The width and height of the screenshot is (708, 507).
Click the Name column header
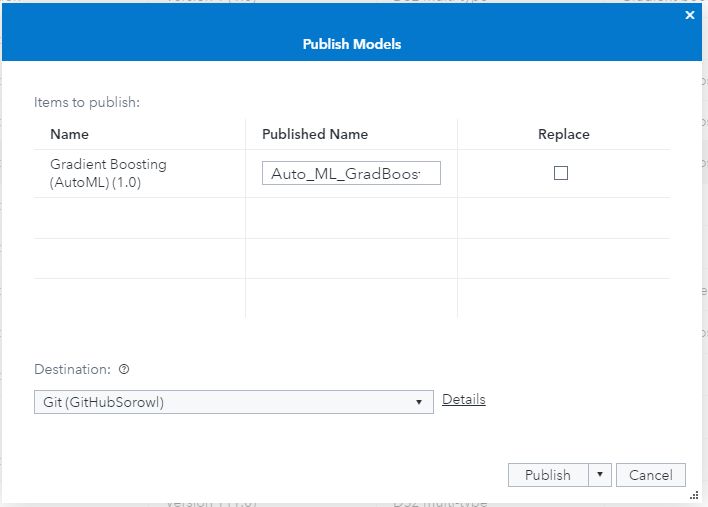(70, 134)
